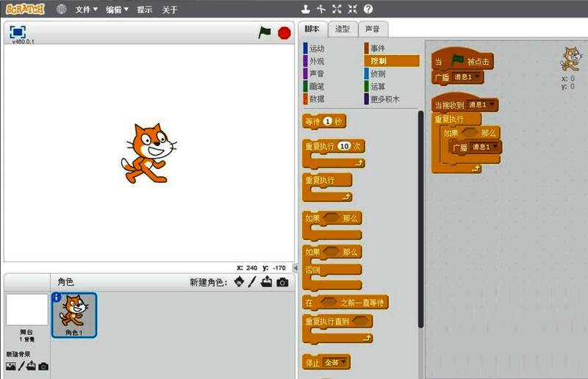Select the 角色1 sprite thumbnail

73,315
